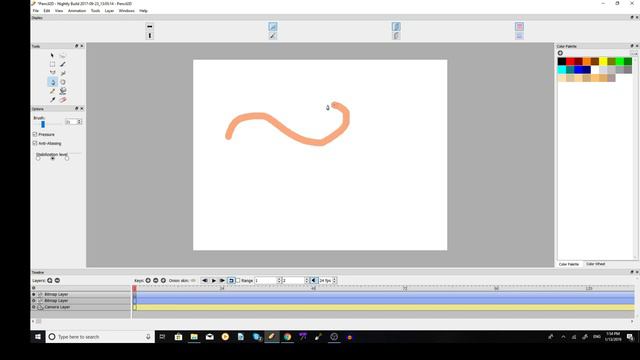Select the first stabilization level radio button
The height and width of the screenshot is (360, 640).
[38, 158]
